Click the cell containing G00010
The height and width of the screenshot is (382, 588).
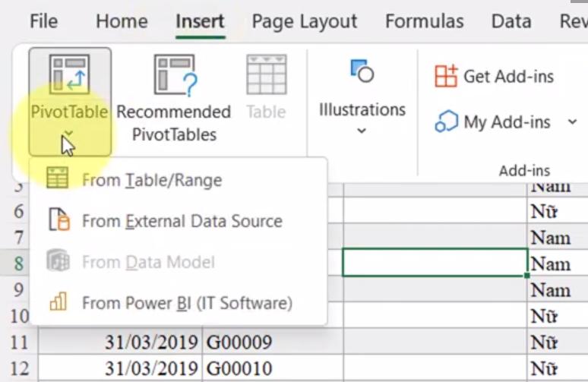point(273,368)
